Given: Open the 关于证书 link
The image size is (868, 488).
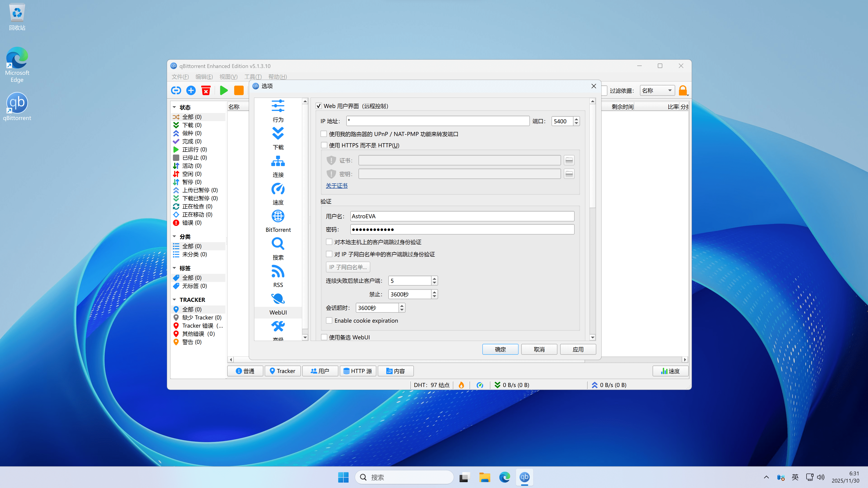Looking at the screenshot, I should pyautogui.click(x=336, y=185).
